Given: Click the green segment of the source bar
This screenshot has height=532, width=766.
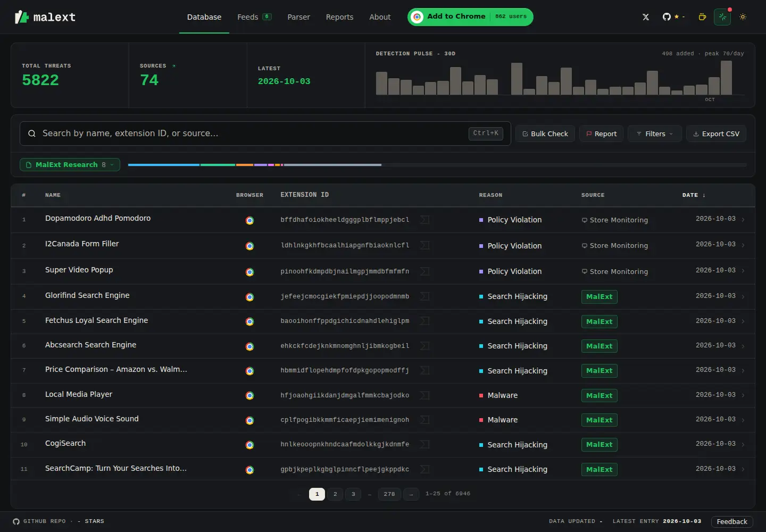Looking at the screenshot, I should [x=218, y=165].
